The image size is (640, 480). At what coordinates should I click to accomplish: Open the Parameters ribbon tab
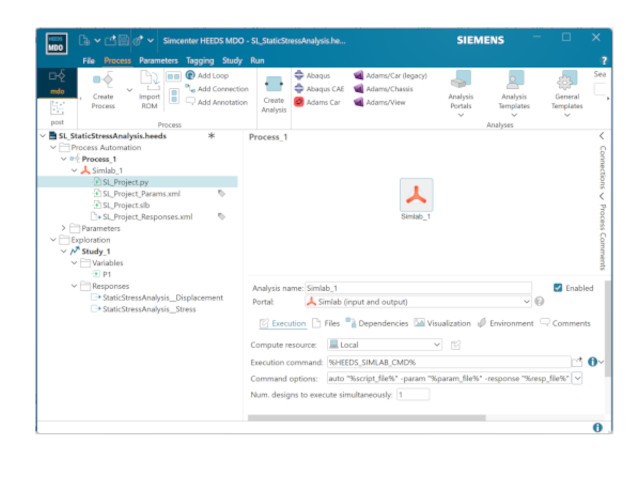tap(158, 61)
